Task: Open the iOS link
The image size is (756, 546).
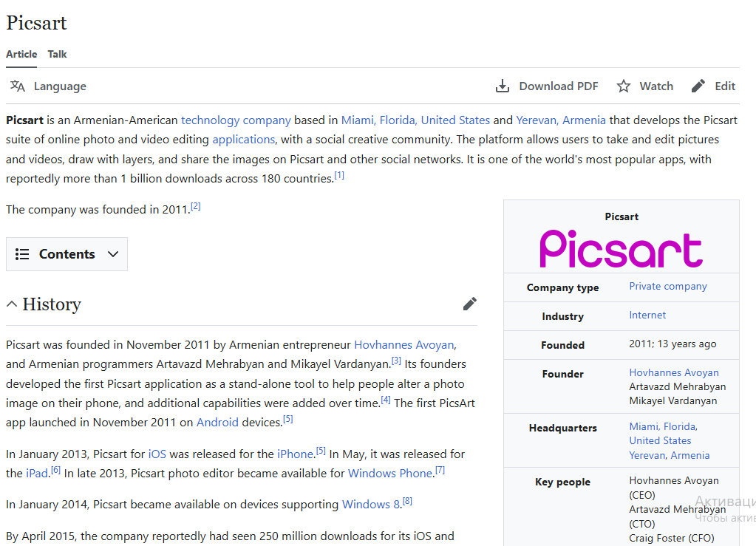Action: 157,454
